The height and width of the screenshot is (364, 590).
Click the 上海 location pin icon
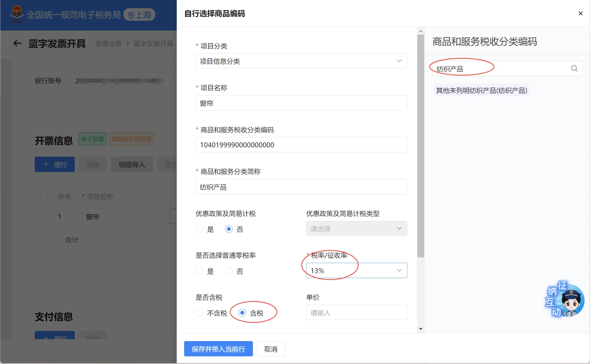(131, 14)
